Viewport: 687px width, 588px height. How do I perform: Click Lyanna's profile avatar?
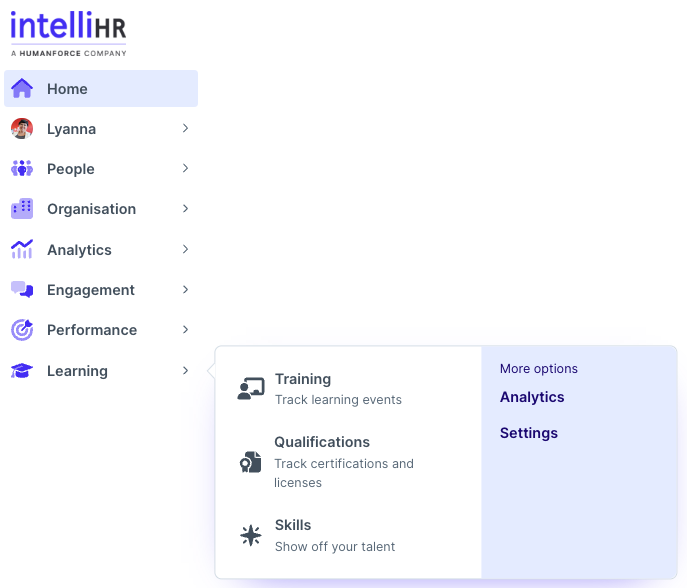(x=22, y=129)
